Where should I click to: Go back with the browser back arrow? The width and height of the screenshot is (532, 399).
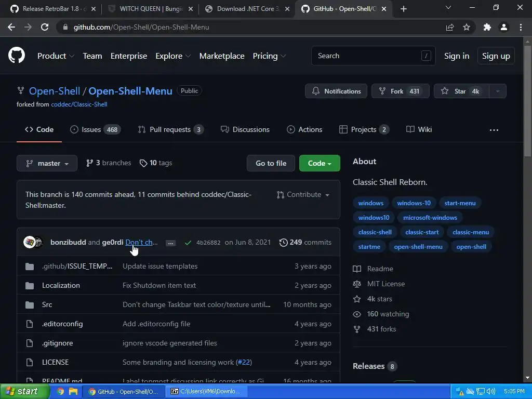pos(11,27)
